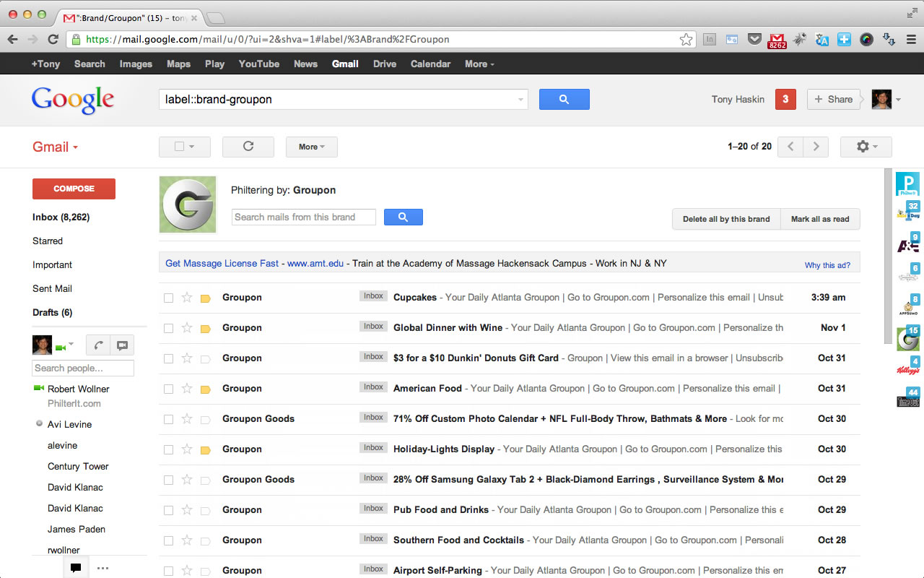Check the checkbox next to the Cupcakes email

pyautogui.click(x=168, y=297)
